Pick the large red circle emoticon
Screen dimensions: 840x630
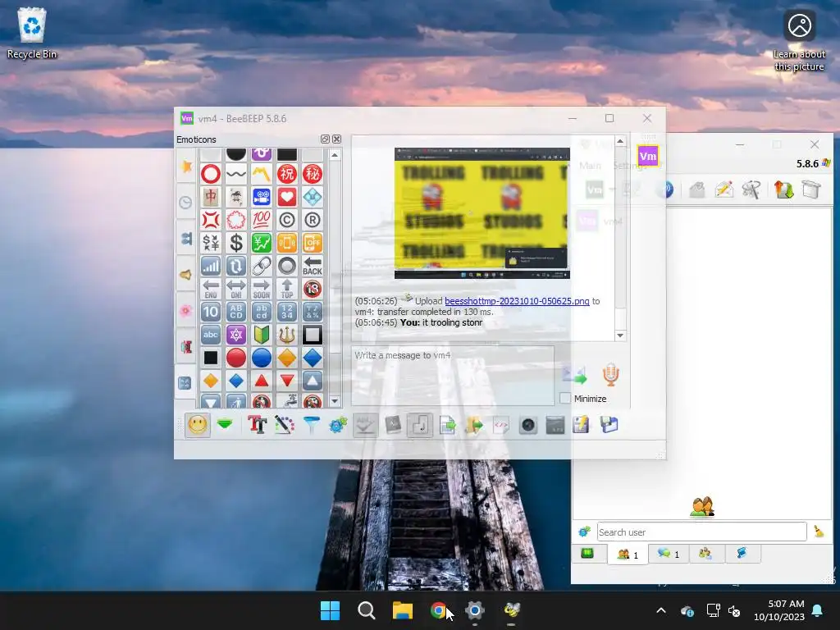pyautogui.click(x=235, y=358)
